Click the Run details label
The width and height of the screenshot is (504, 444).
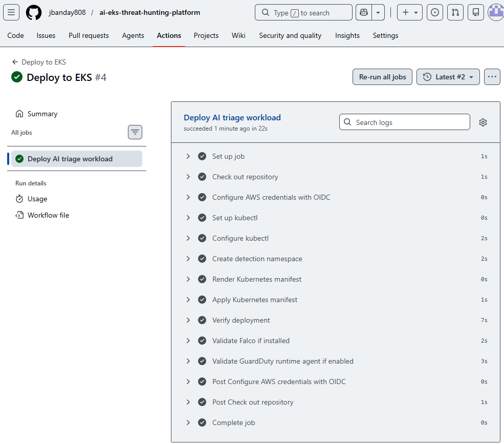point(31,183)
